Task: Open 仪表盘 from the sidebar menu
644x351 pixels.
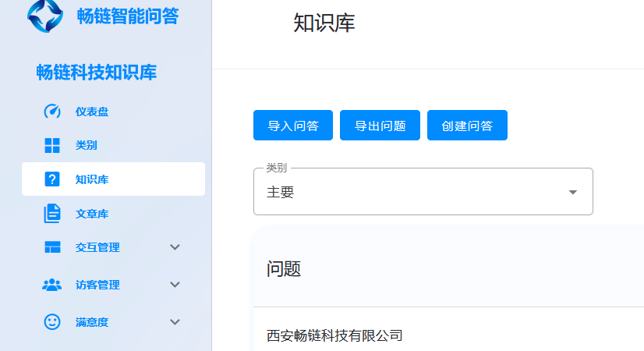Action: pyautogui.click(x=92, y=112)
